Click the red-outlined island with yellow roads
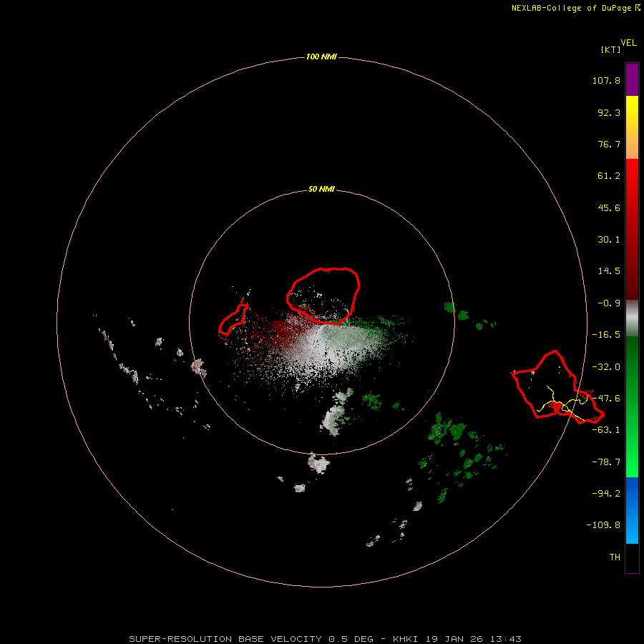The width and height of the screenshot is (644, 644). pos(557,388)
